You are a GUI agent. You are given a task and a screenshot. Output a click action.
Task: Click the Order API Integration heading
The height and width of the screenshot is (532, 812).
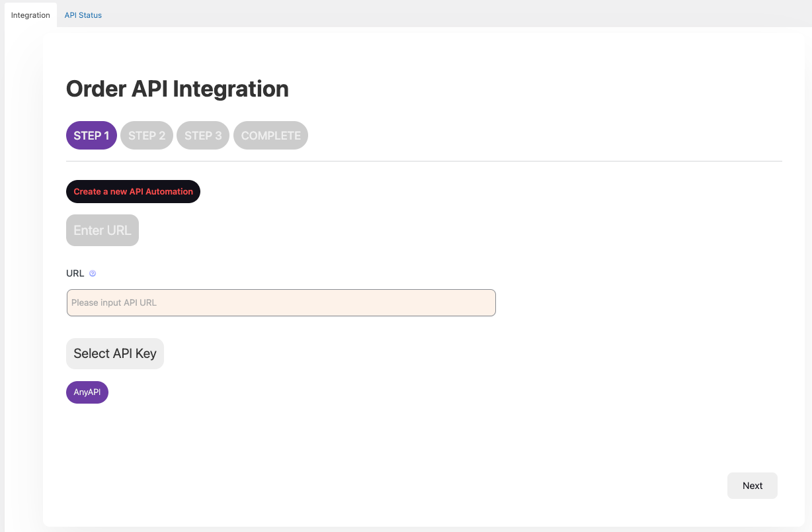177,89
